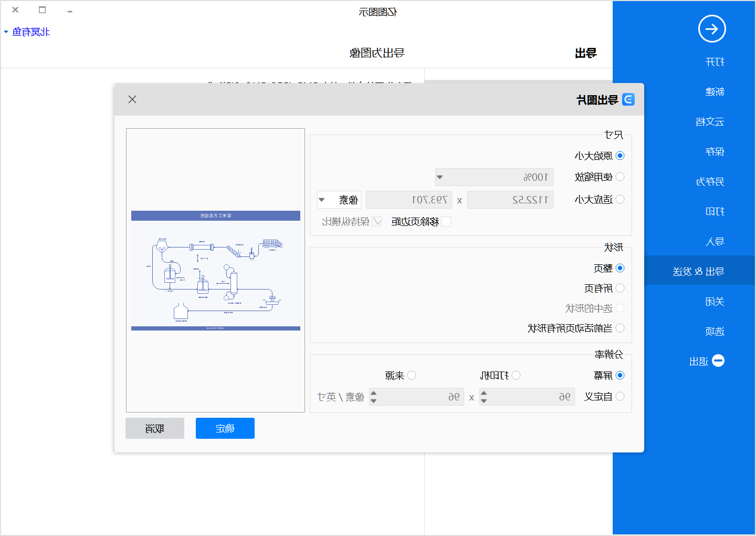Click the width field showing 1122.52

point(510,200)
